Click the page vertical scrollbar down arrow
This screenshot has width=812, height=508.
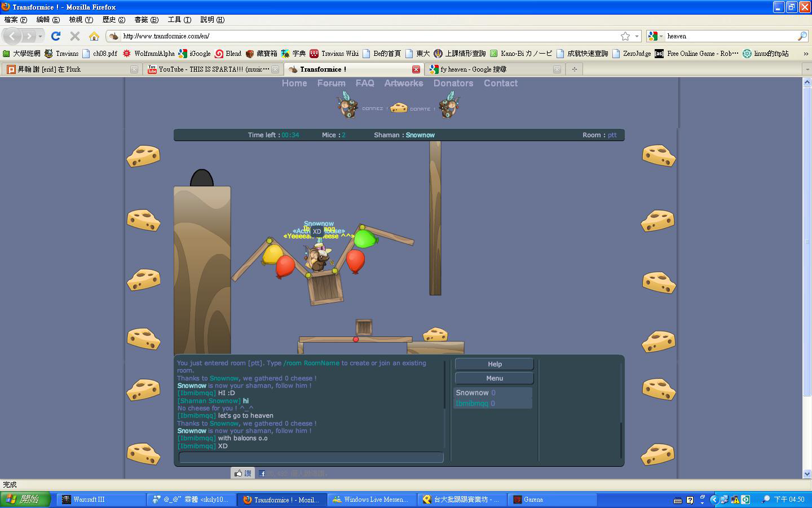click(807, 474)
